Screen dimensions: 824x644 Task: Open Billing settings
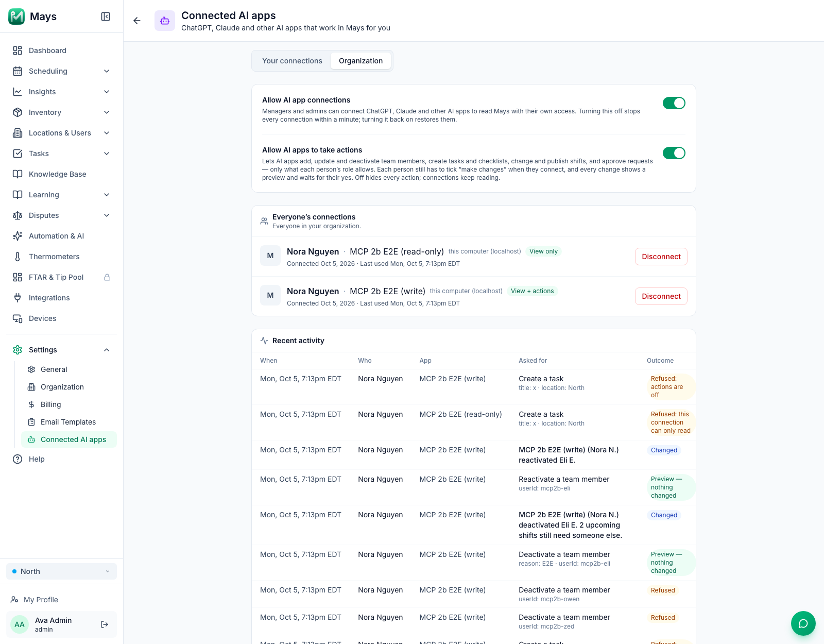69,404
